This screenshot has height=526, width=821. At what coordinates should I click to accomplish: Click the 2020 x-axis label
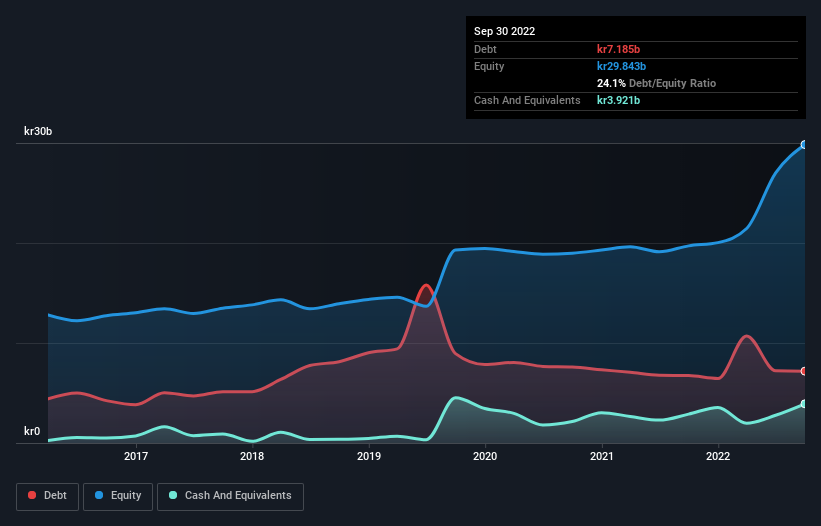(485, 456)
